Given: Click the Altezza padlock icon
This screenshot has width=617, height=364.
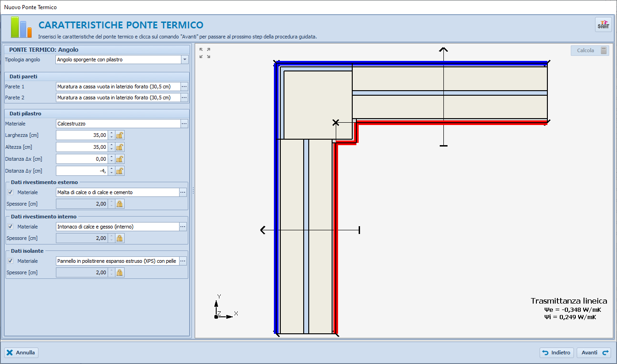Looking at the screenshot, I should tap(120, 147).
